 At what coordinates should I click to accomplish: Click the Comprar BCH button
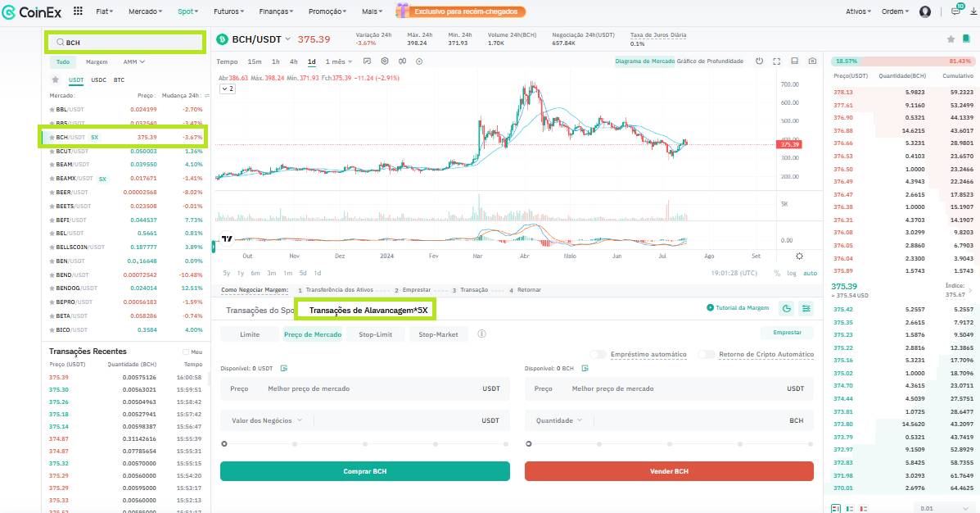tap(365, 471)
